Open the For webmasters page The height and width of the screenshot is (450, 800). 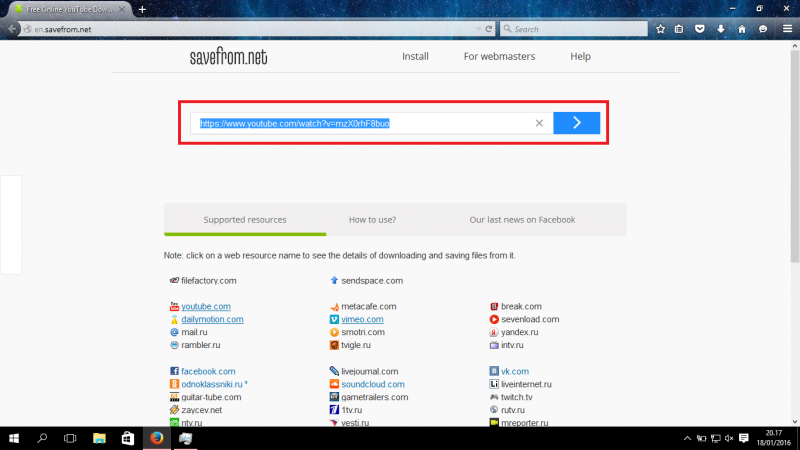point(499,56)
